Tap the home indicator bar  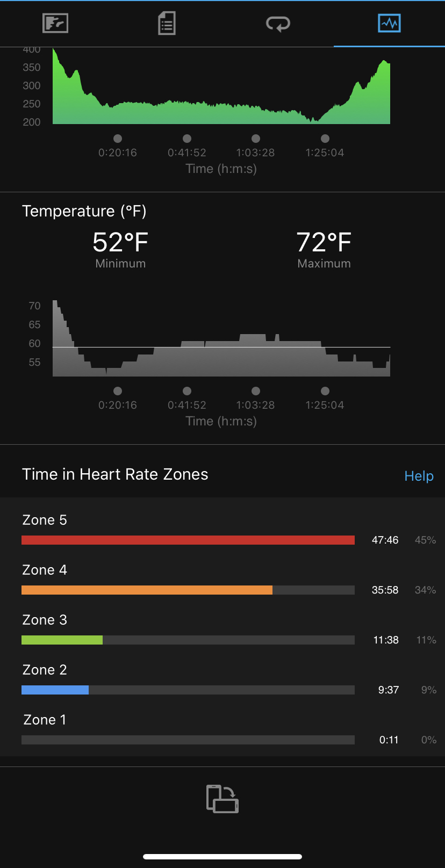tap(223, 857)
